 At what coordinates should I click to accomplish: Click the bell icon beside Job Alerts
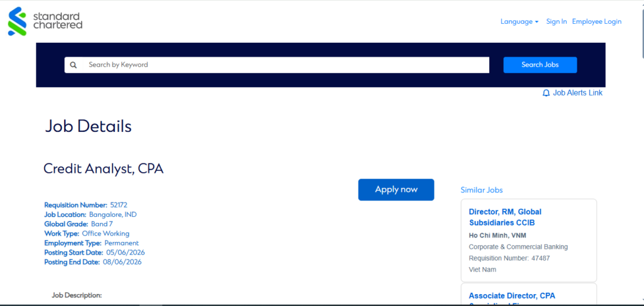[546, 93]
